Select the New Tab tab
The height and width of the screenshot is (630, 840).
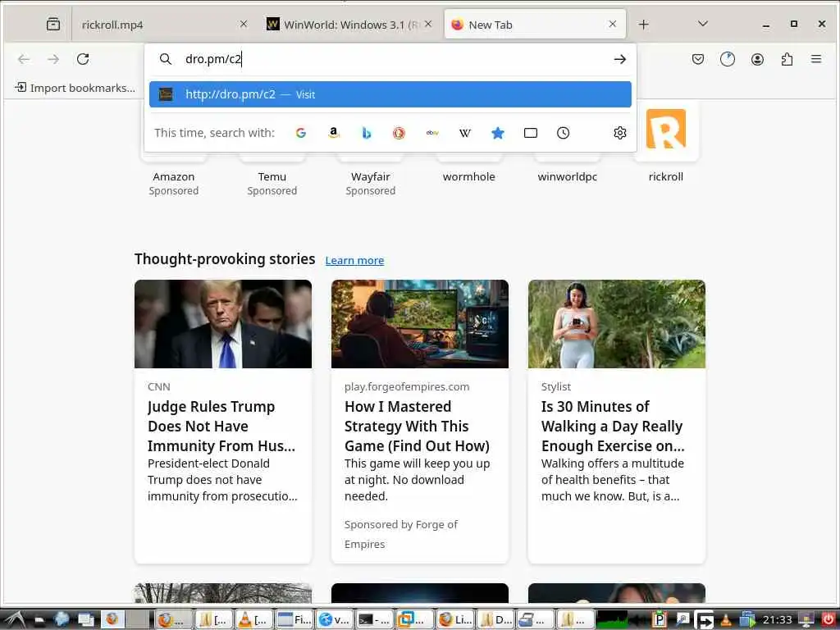click(535, 25)
